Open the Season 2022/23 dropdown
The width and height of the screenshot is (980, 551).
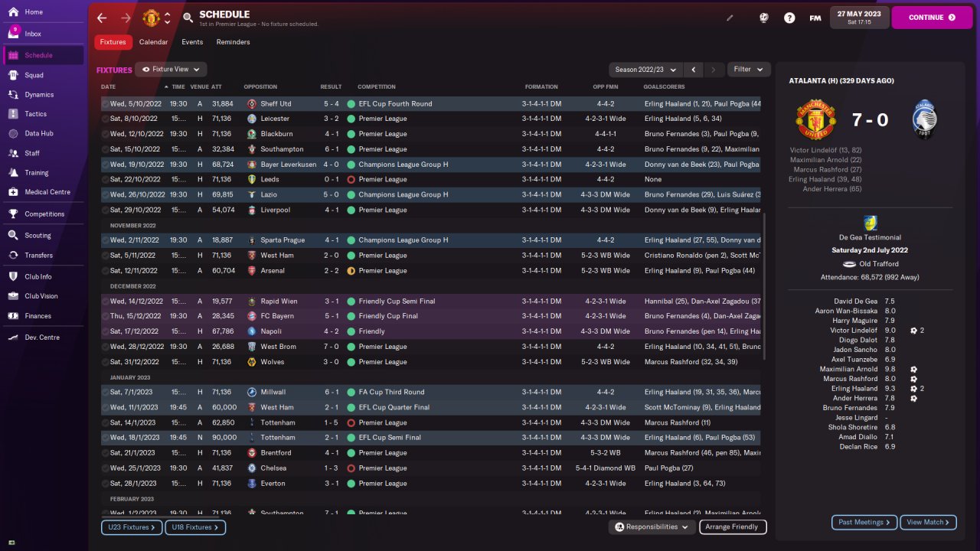click(644, 70)
